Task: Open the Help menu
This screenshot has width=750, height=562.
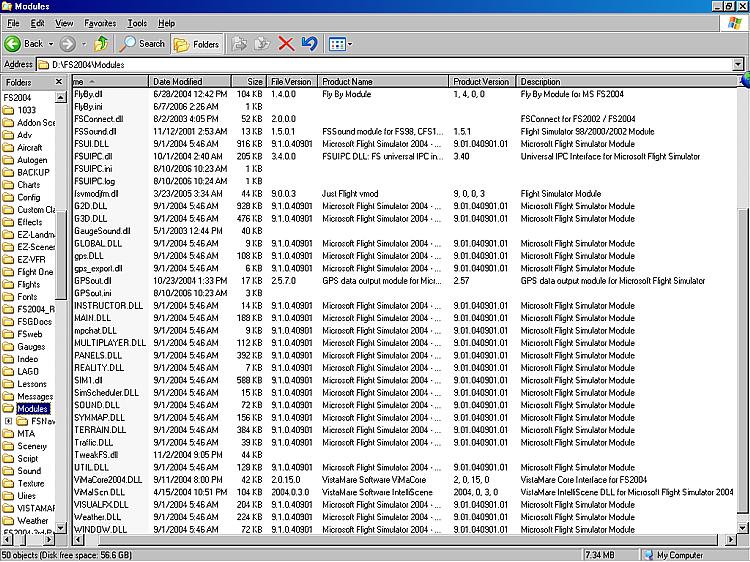Action: [x=166, y=23]
